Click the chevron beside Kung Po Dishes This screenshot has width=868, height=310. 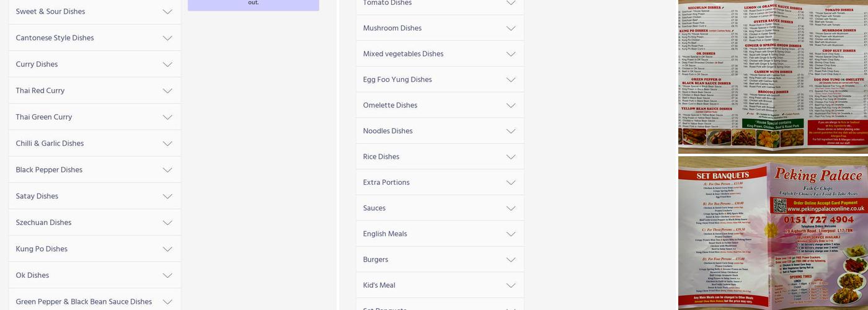[x=167, y=249]
